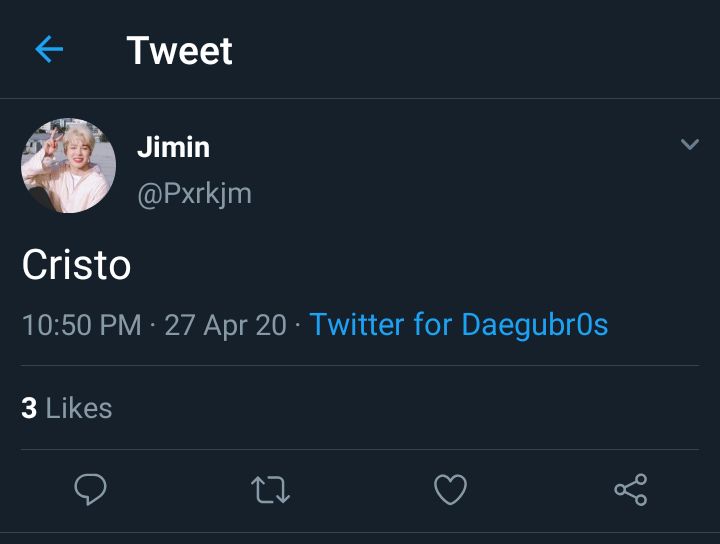Select the tweet text Cristo
This screenshot has width=720, height=544.
click(77, 265)
